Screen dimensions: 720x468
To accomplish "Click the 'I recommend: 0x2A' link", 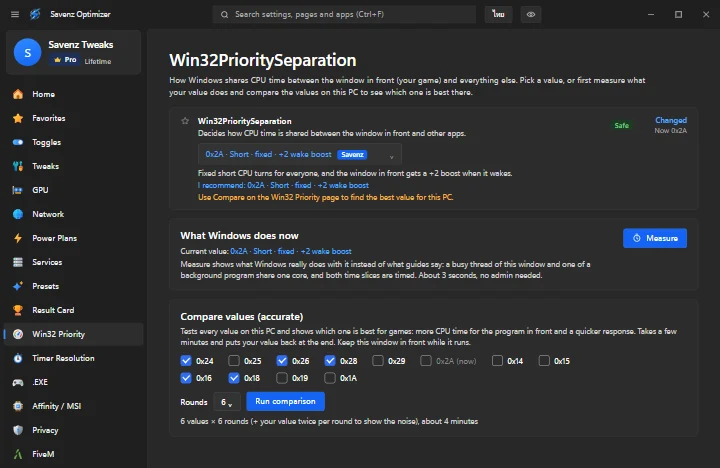I will pyautogui.click(x=283, y=185).
